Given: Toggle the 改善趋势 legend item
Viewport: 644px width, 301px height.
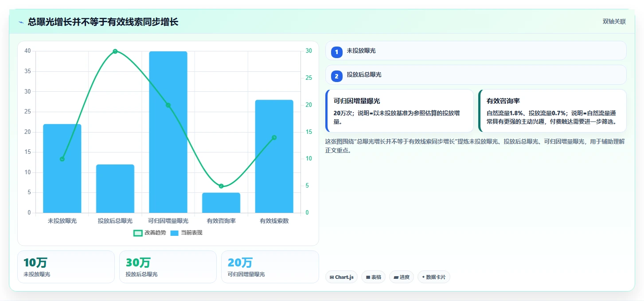Looking at the screenshot, I should (x=149, y=233).
